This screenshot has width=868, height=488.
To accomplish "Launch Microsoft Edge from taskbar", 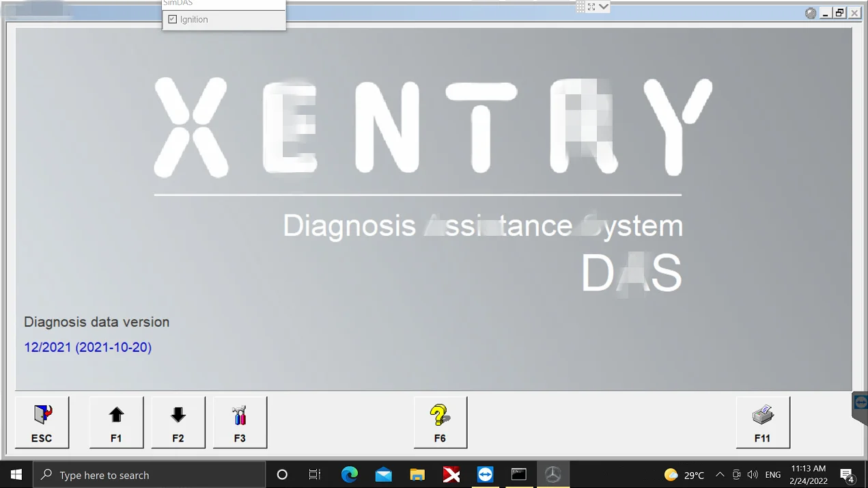I will click(349, 474).
